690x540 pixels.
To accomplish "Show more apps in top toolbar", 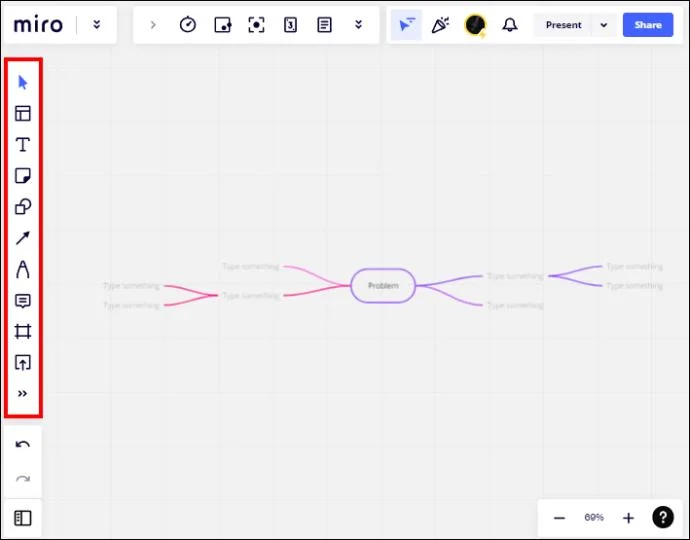I will [x=358, y=25].
